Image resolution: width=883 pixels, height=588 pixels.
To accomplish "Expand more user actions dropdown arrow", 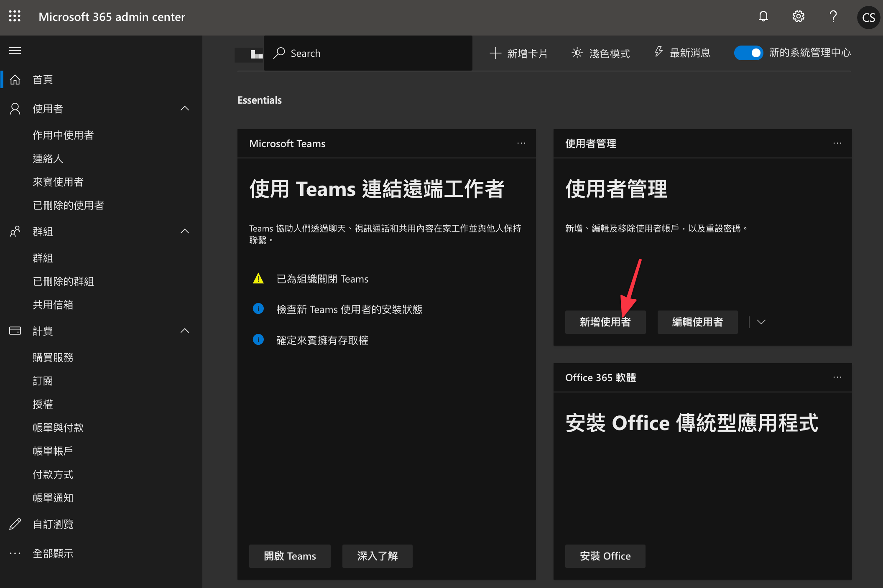I will (761, 322).
